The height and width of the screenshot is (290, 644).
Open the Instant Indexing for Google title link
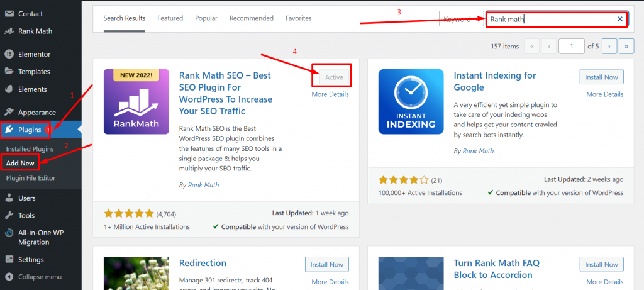point(495,81)
